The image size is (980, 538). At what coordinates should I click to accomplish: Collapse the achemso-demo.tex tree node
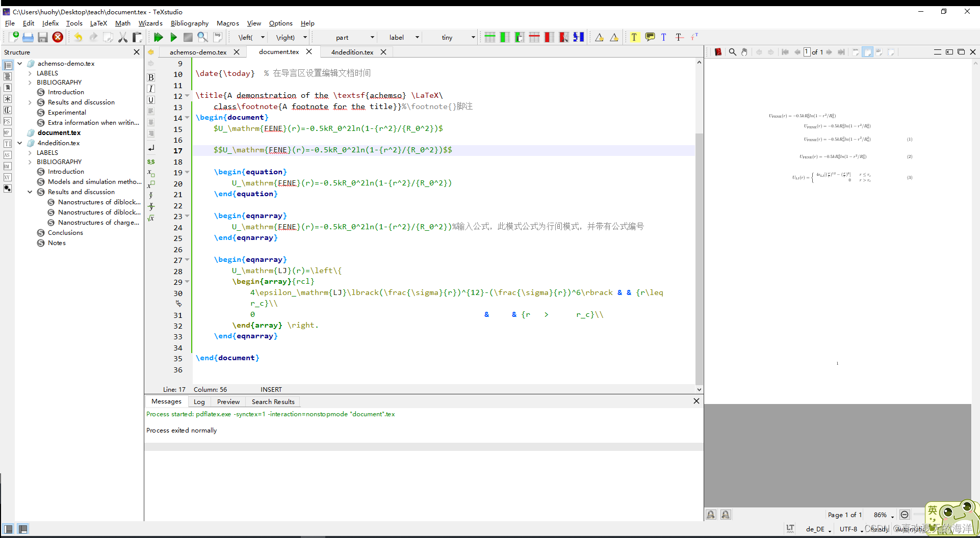click(20, 64)
